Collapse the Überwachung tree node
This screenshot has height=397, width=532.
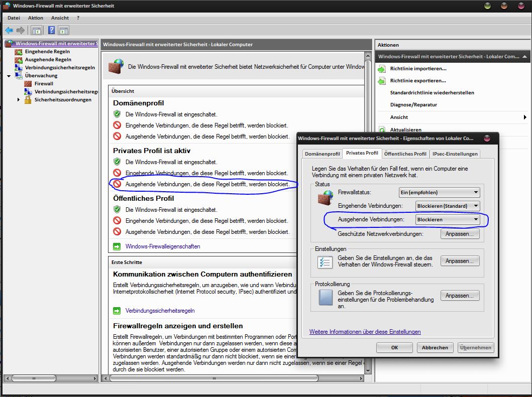(x=9, y=76)
